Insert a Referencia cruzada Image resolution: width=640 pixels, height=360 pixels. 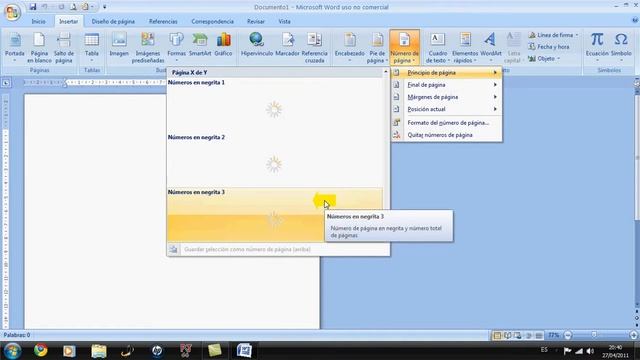tap(314, 48)
